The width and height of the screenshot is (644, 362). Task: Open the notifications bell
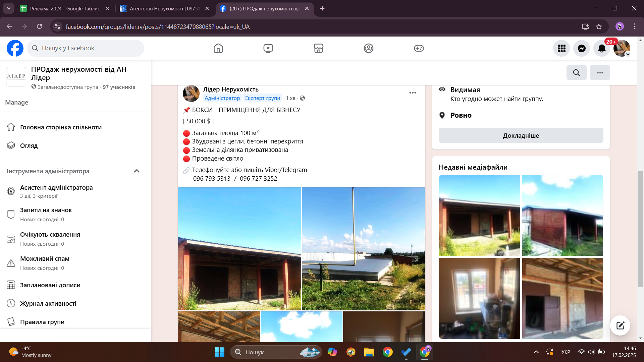click(602, 48)
